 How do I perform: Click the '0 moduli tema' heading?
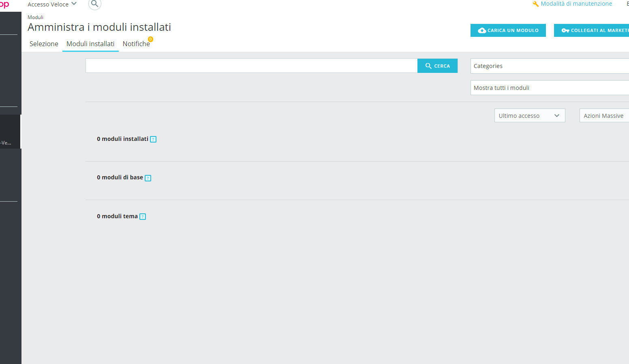pos(117,216)
